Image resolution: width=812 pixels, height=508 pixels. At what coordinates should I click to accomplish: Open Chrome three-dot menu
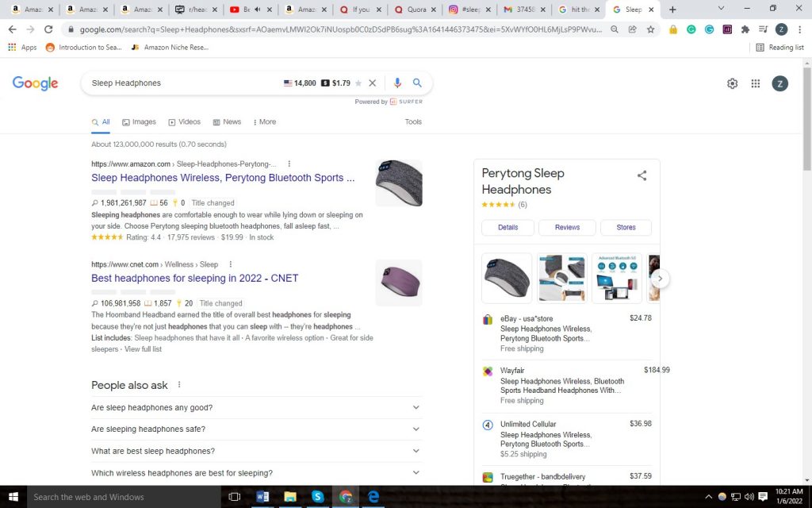click(x=799, y=29)
